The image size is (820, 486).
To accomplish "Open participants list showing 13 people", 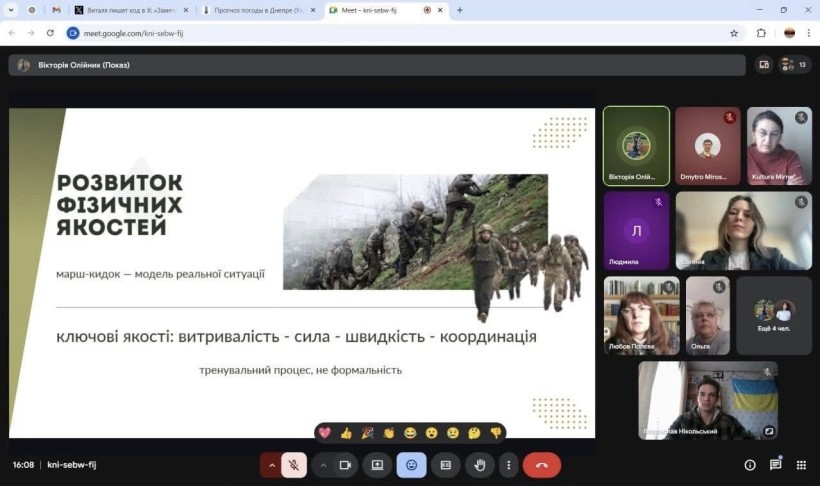I will pyautogui.click(x=794, y=65).
